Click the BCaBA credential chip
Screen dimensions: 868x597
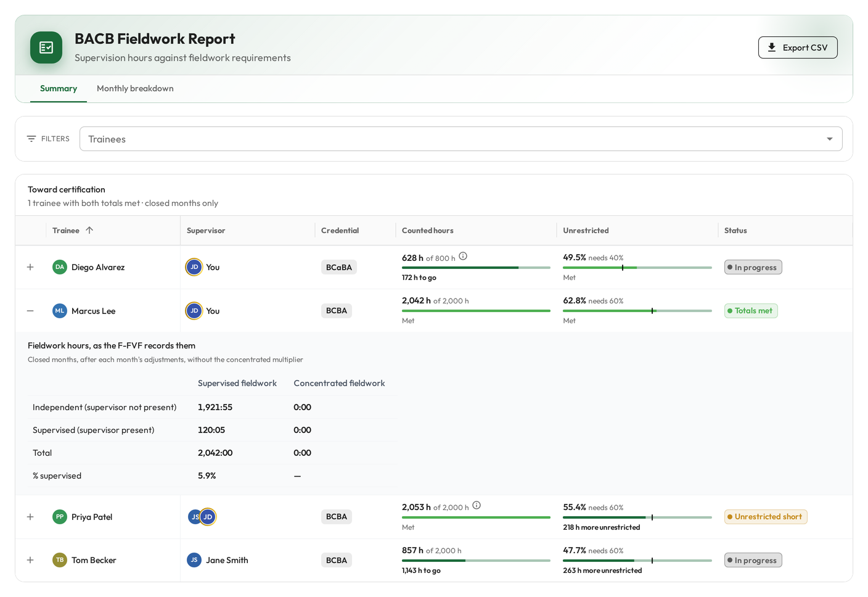339,267
